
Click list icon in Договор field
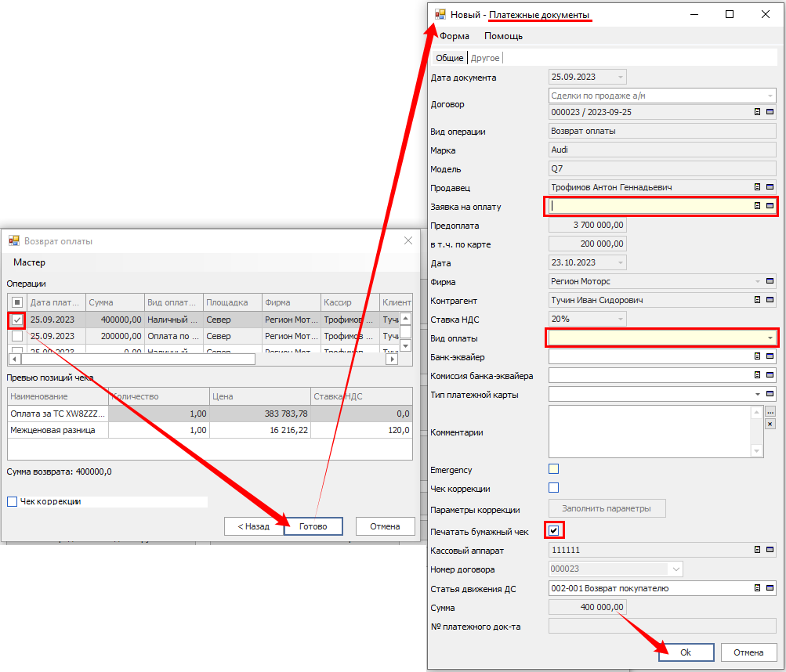click(757, 112)
